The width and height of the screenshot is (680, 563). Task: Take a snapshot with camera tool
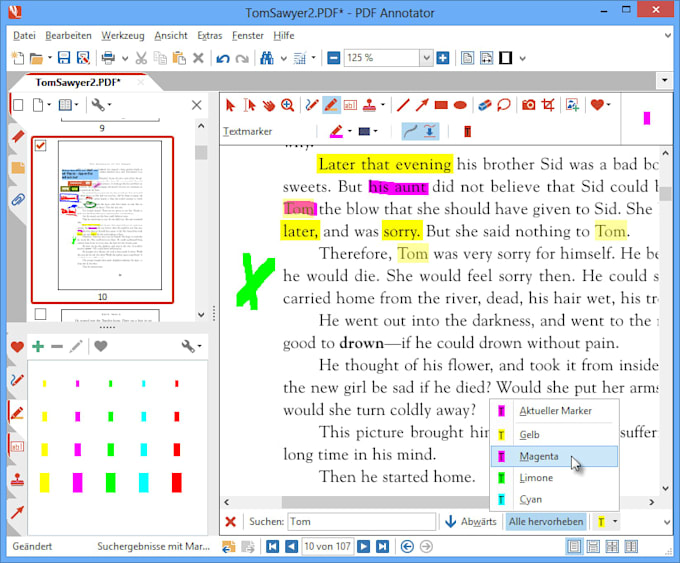[528, 105]
